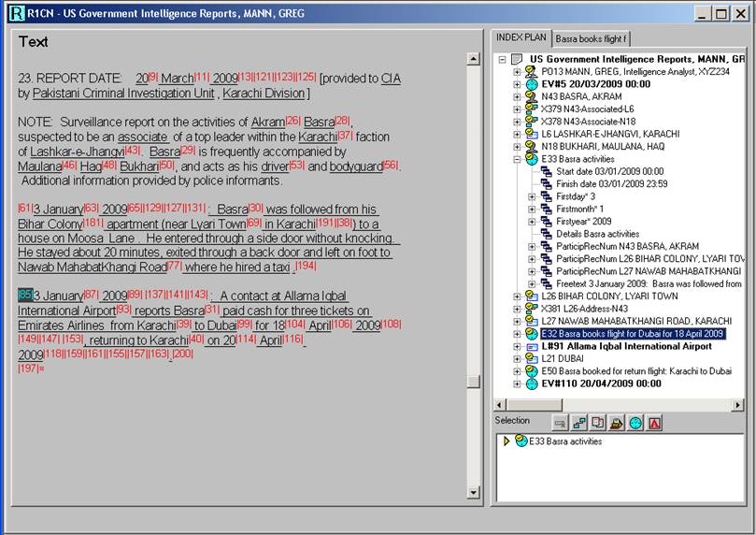This screenshot has width=756, height=535.
Task: Click the typewriter icon in the Selection toolbar
Action: click(617, 423)
